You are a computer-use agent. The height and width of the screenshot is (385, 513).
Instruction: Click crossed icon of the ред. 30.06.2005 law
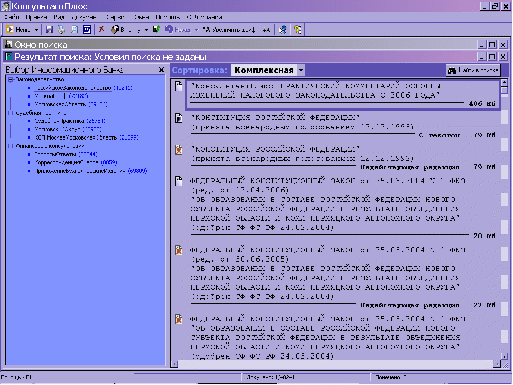tap(179, 250)
